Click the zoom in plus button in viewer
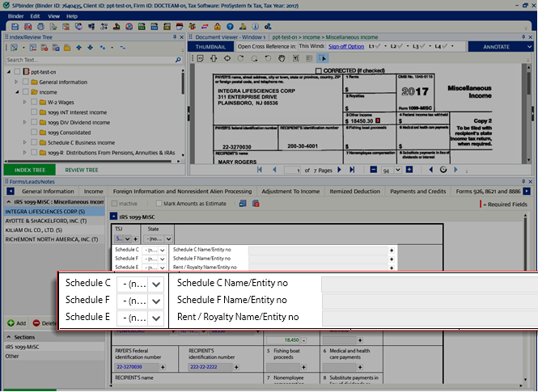The width and height of the screenshot is (538, 392). [x=409, y=171]
